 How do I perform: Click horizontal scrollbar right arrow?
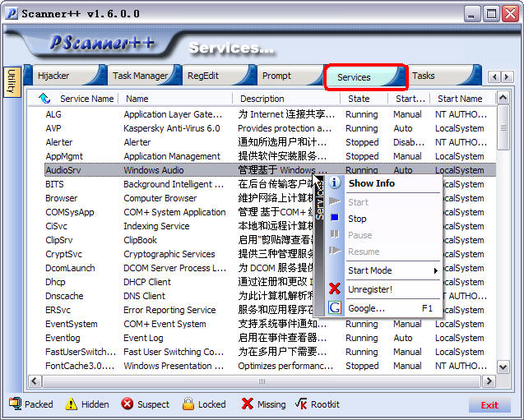coord(489,381)
